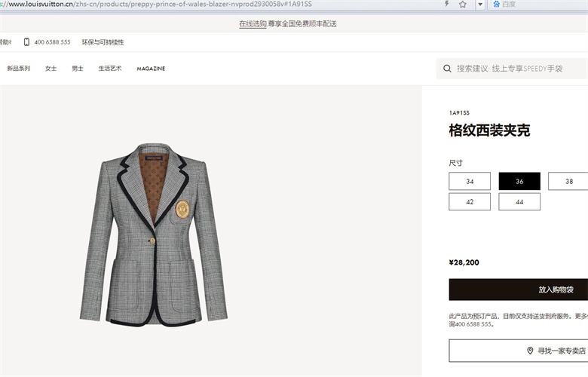Click the product code 1A91SS
The width and height of the screenshot is (588, 377).
[459, 113]
